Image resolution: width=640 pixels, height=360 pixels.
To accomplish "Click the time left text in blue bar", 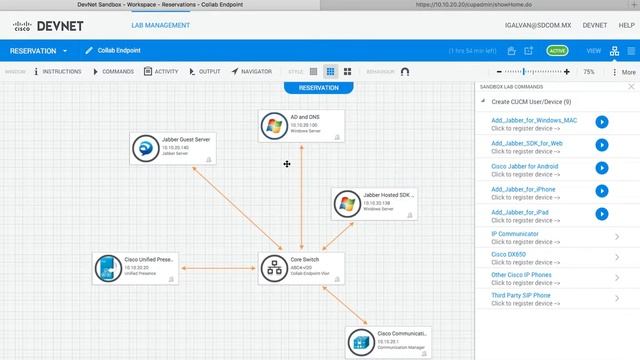I will 472,51.
